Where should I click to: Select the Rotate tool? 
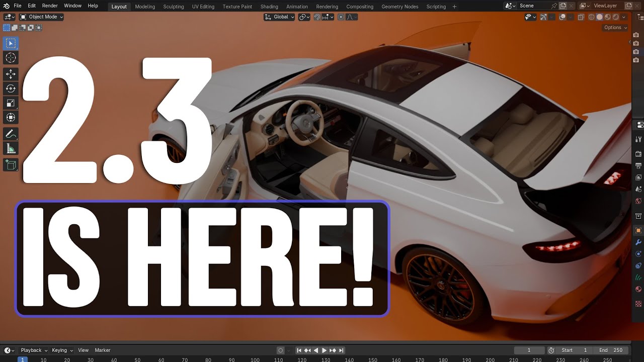coord(11,88)
